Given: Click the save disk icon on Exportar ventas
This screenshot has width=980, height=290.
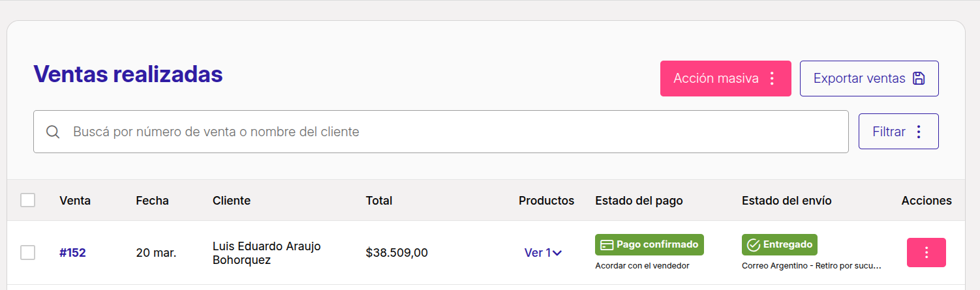Looking at the screenshot, I should 919,79.
